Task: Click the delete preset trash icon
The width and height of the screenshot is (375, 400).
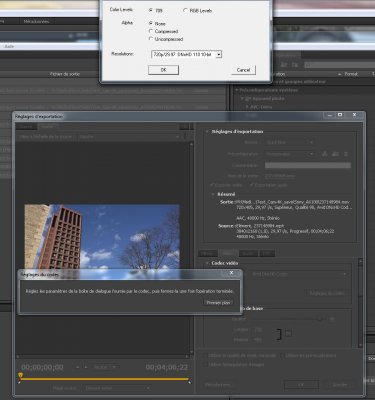Action: coord(346,154)
